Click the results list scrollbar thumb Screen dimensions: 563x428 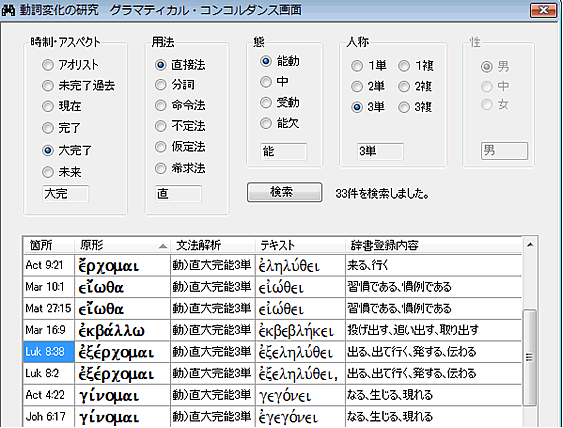(x=530, y=357)
